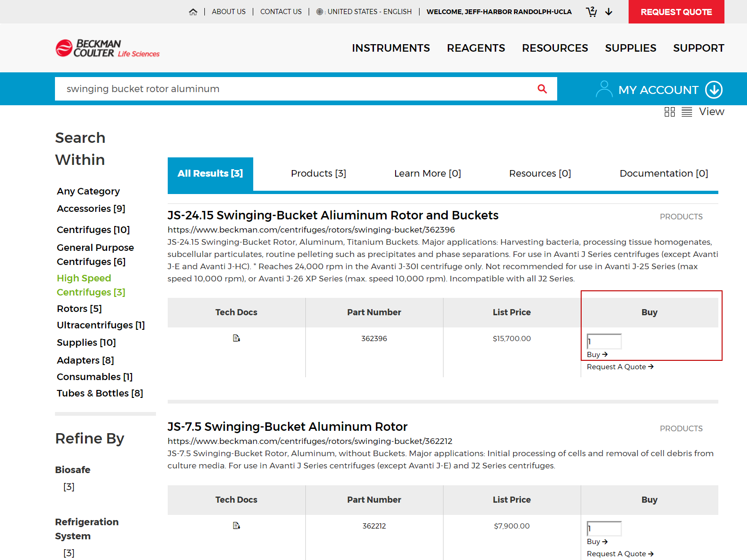This screenshot has width=747, height=560.
Task: Filter by High Speed Centrifuges [3]
Action: (91, 285)
